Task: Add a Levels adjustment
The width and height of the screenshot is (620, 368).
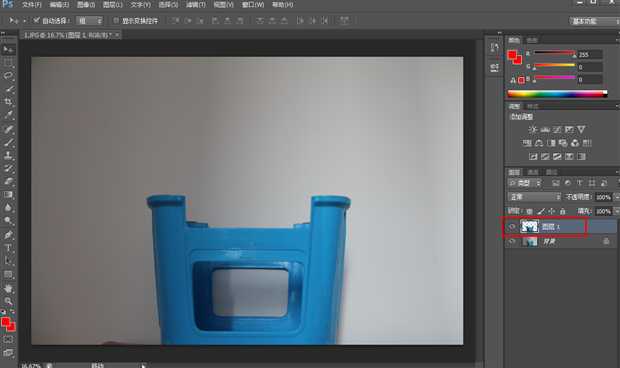Action: click(x=545, y=129)
